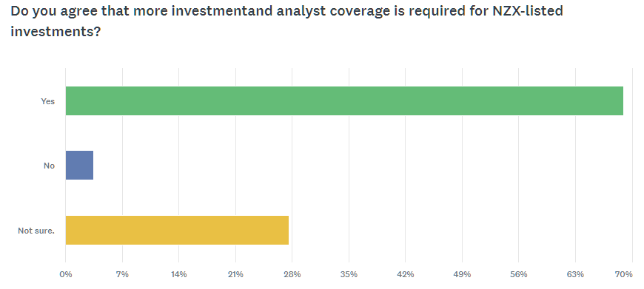The height and width of the screenshot is (289, 644).
Task: Click the 42% axis label
Action: [406, 274]
